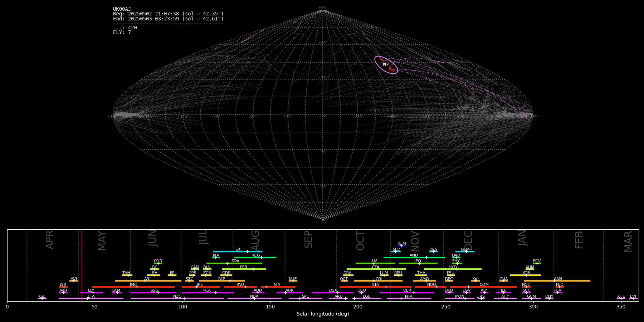The height and width of the screenshot is (322, 644).
Task: Select the XHE shower label
Action: (x=621, y=296)
